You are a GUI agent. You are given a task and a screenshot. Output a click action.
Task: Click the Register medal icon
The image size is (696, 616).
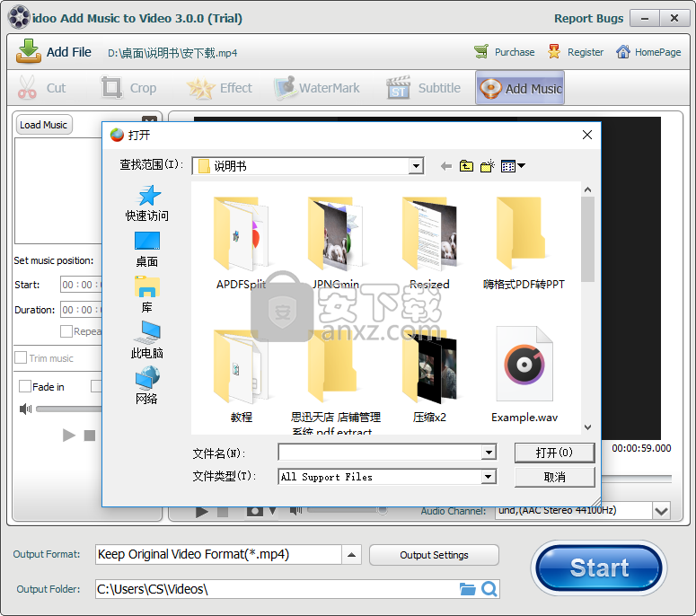553,52
